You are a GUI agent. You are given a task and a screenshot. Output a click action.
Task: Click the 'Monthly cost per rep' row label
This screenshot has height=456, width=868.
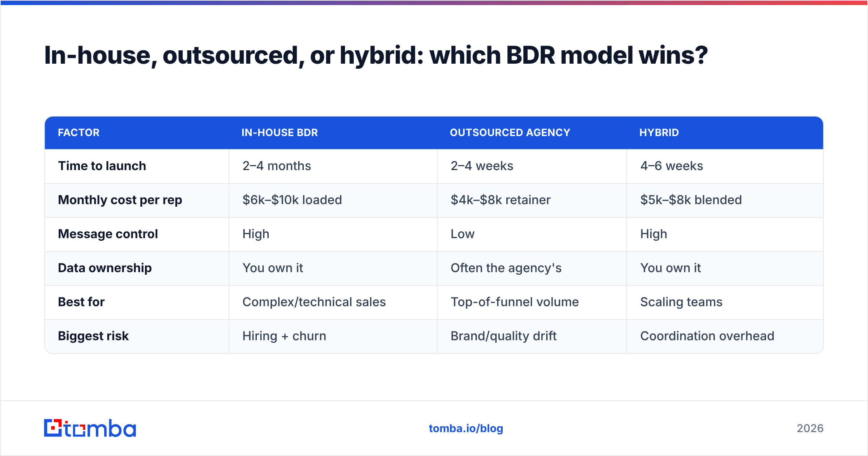click(120, 200)
